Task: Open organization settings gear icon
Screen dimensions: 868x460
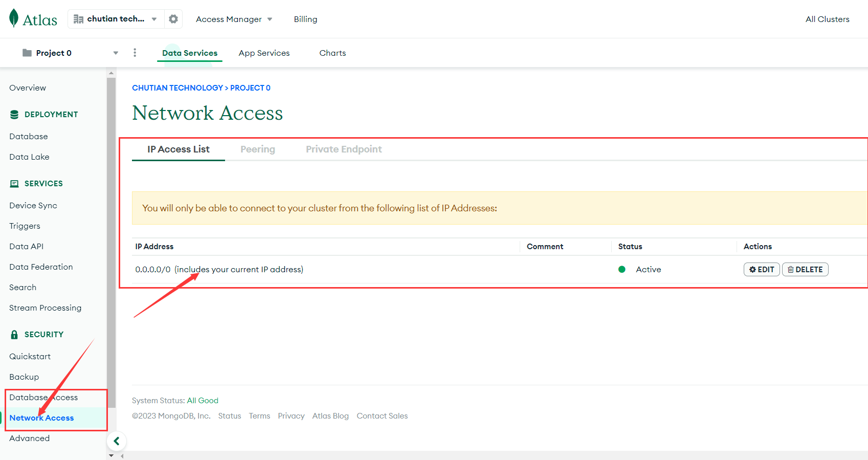Action: tap(173, 19)
